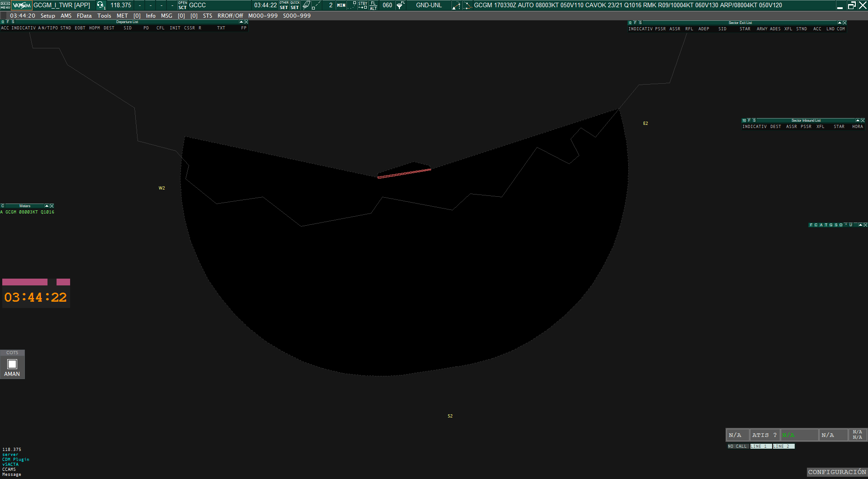868x479 pixels.
Task: Collapse the FCATGSO filter panel
Action: pyautogui.click(x=860, y=225)
